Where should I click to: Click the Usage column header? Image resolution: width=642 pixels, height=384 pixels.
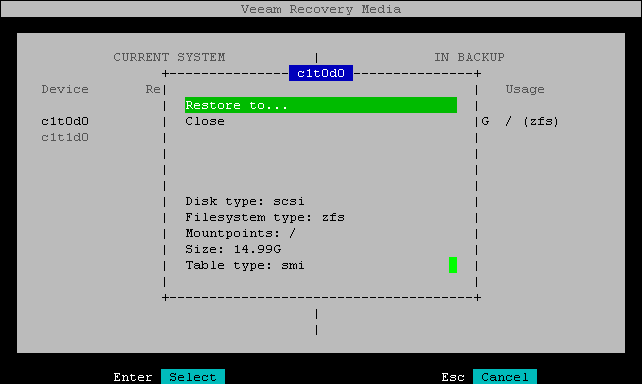525,89
